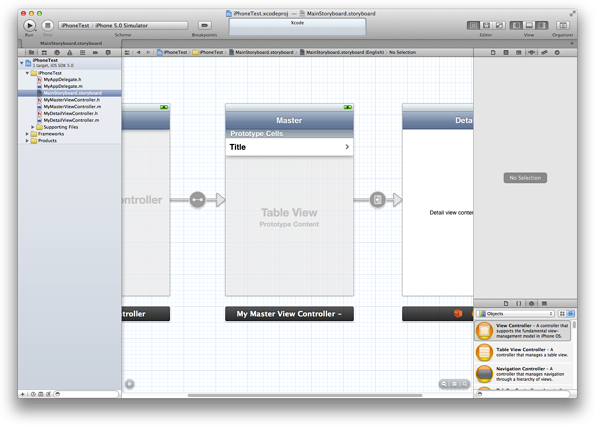Viewport: 595px width, 425px height.
Task: Toggle the Utilities pane view button
Action: click(542, 25)
